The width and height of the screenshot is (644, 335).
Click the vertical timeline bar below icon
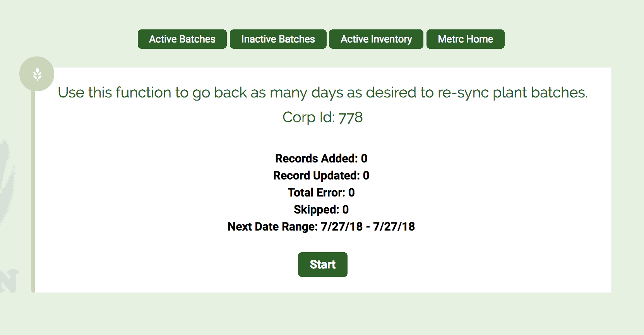(x=33, y=191)
